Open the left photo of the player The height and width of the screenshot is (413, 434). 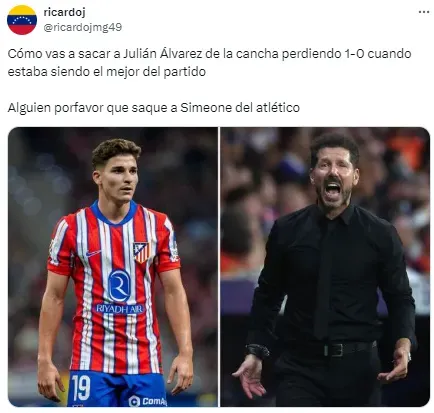click(113, 267)
